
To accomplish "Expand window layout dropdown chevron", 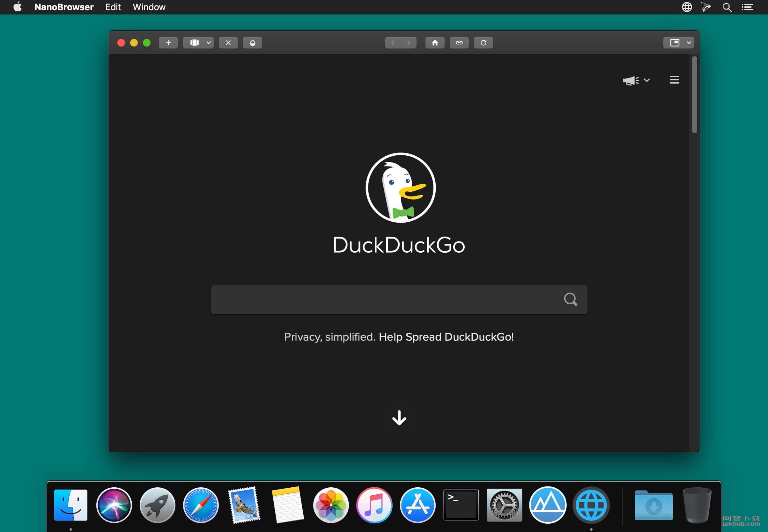I will click(689, 43).
